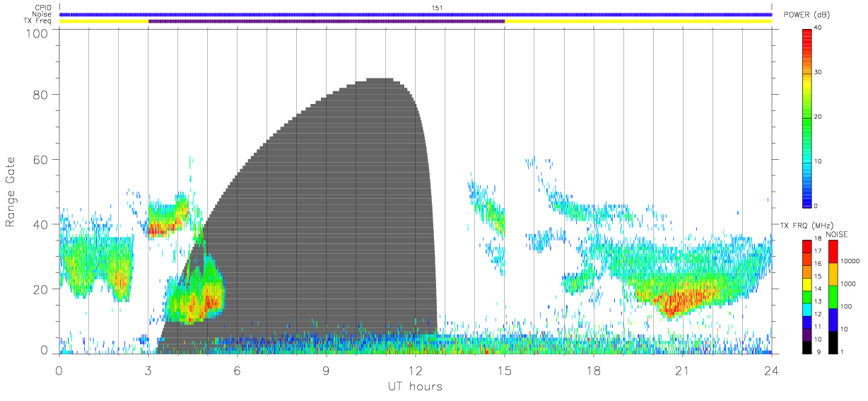
Task: Click the '9' tick on the UT hours axis
Action: click(x=326, y=370)
